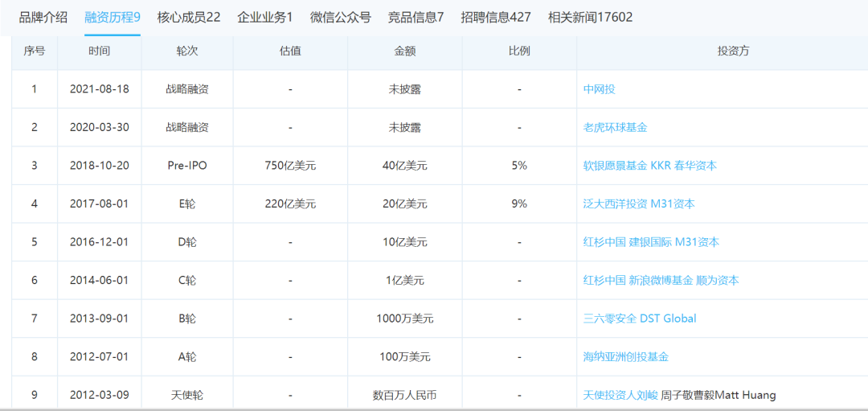This screenshot has height=411, width=868.
Task: Open 天使投资人刘峻 investor link
Action: pos(620,395)
